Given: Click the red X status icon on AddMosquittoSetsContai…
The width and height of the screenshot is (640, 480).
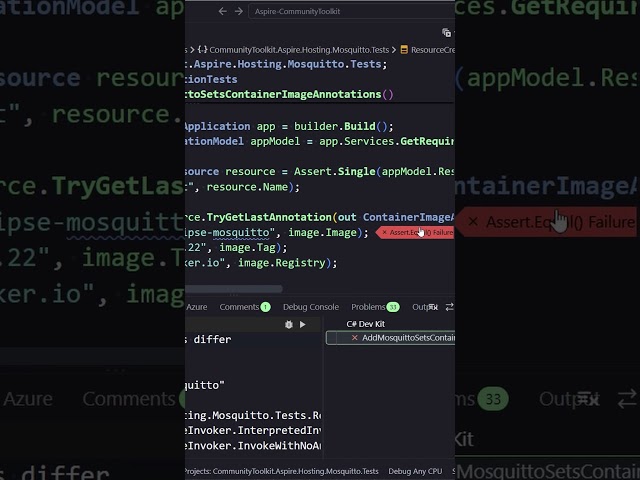Looking at the screenshot, I should (x=355, y=338).
